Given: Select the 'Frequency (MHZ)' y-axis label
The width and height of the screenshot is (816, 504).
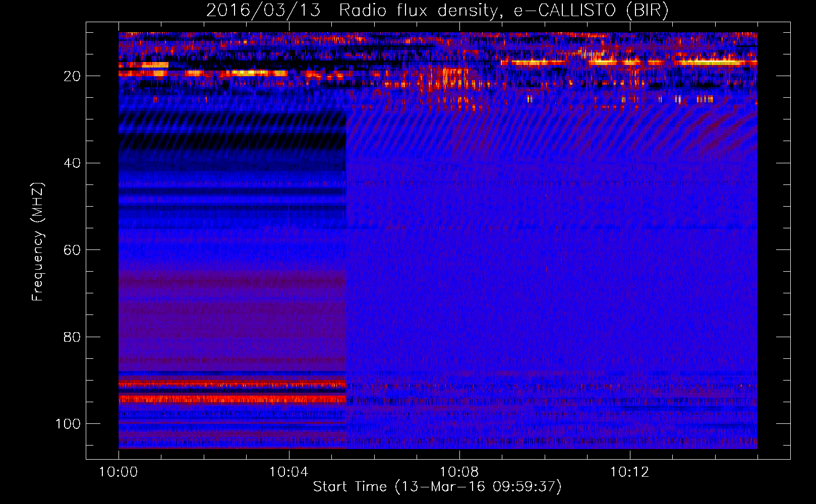Looking at the screenshot, I should point(38,241).
